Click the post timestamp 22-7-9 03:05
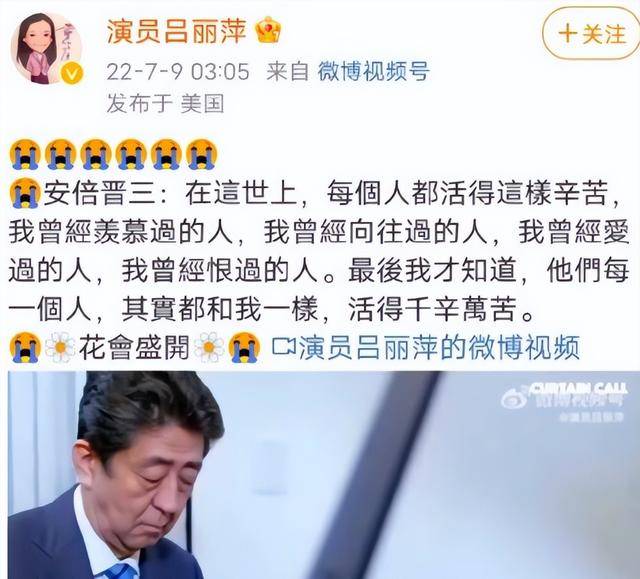The image size is (640, 579). pos(178,72)
